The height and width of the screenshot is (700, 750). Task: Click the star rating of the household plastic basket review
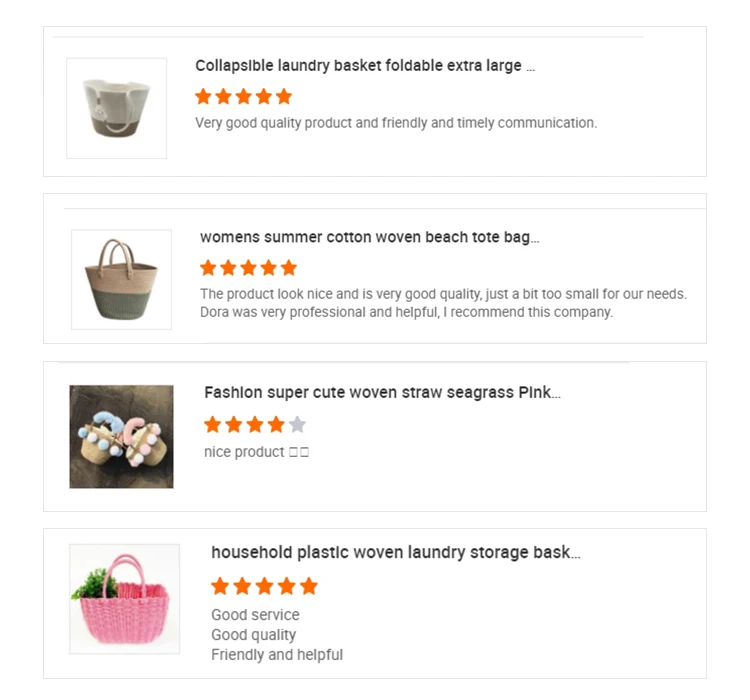[264, 586]
